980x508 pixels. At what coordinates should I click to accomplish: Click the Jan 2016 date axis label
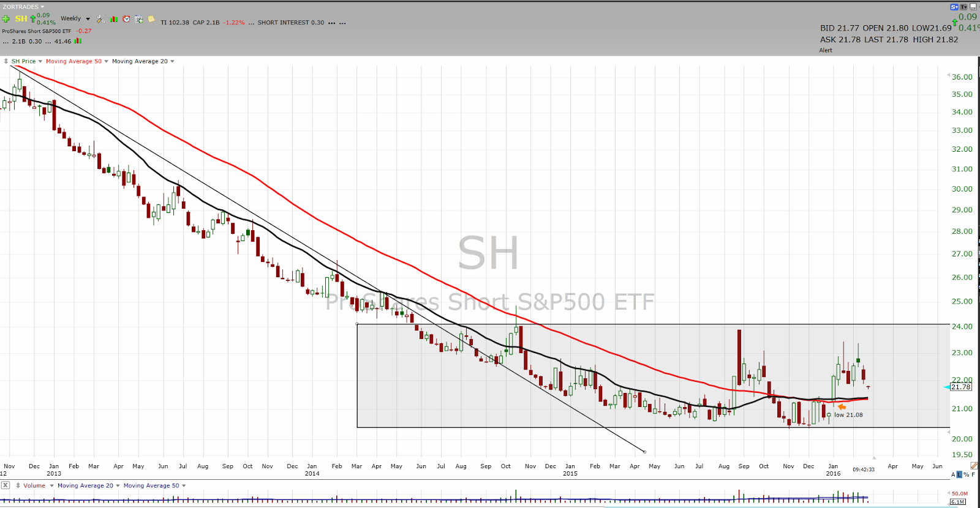833,469
